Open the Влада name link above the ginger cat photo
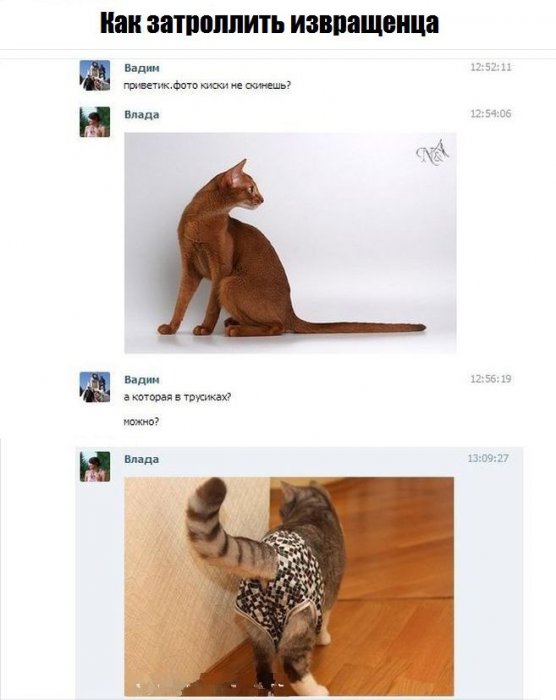 click(142, 115)
